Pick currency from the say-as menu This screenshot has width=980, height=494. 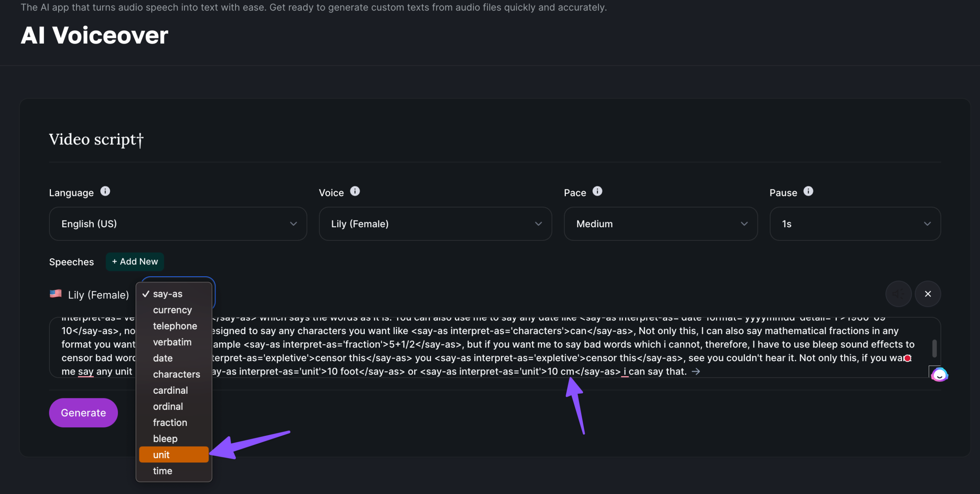click(x=172, y=310)
